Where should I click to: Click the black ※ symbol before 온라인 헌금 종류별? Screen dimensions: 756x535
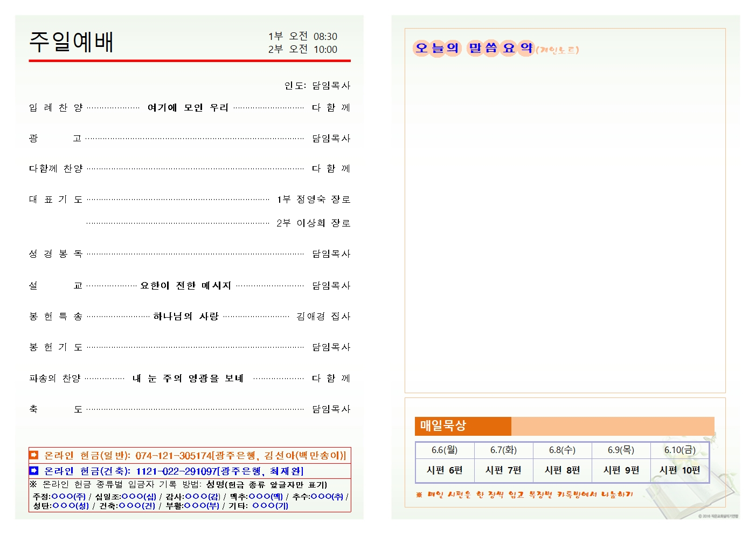33,485
